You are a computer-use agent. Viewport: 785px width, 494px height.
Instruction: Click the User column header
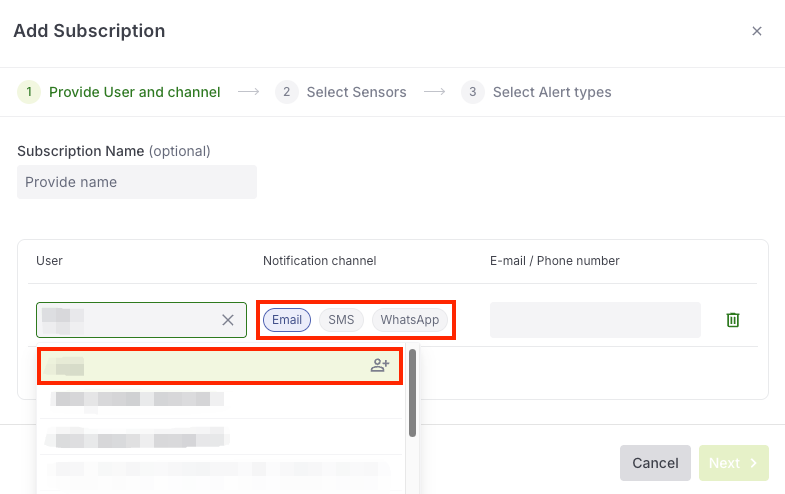click(x=49, y=261)
